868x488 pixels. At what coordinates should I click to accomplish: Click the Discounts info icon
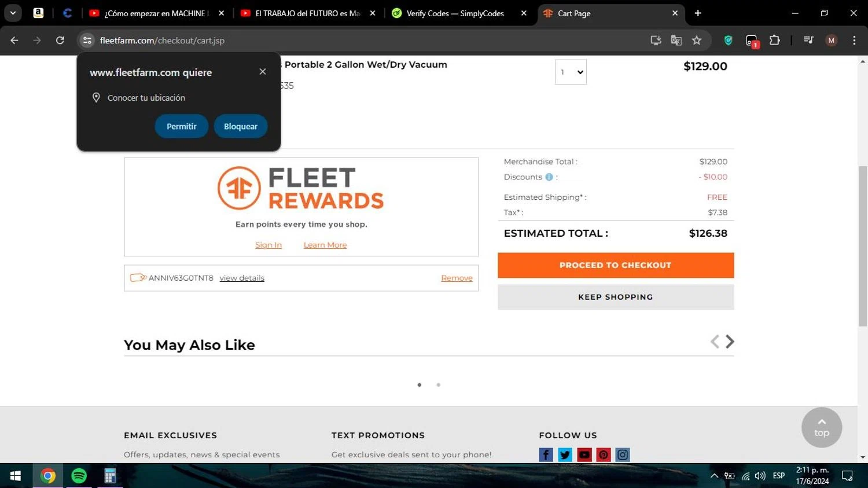[549, 177]
